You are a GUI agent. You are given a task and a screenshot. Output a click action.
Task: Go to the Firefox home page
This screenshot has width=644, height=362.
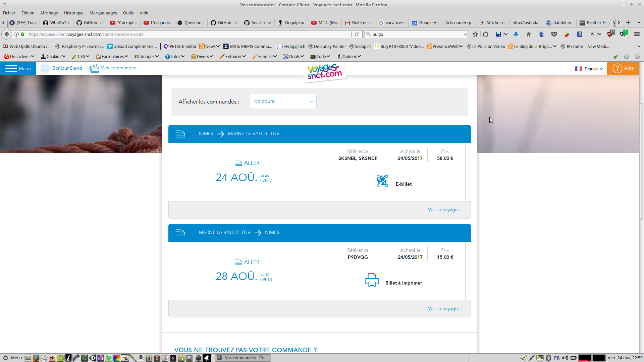point(529,34)
